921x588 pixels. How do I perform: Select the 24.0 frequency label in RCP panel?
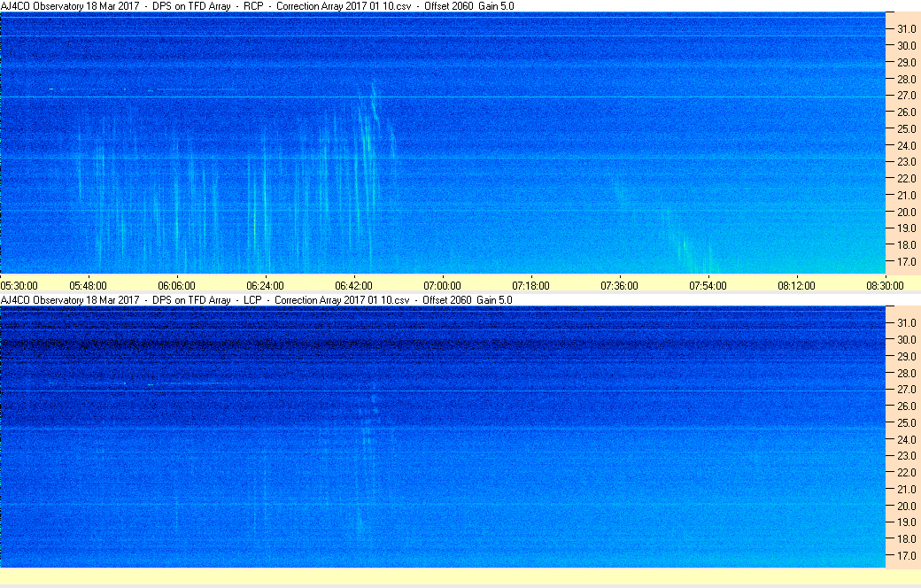click(906, 146)
